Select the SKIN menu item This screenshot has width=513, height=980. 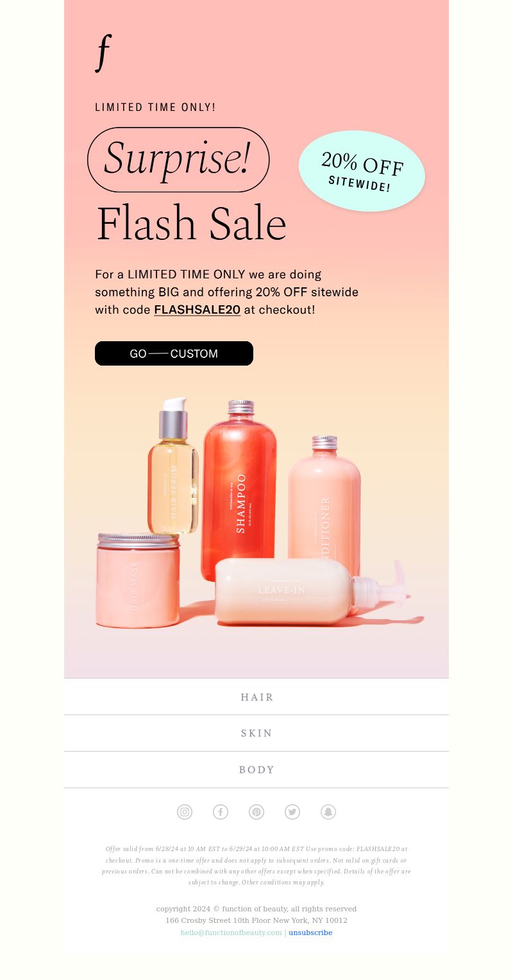pos(256,733)
